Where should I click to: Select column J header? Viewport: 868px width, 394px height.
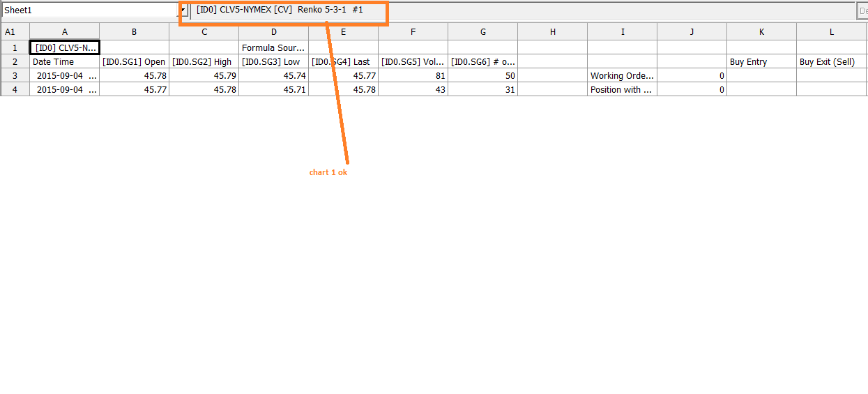(692, 32)
